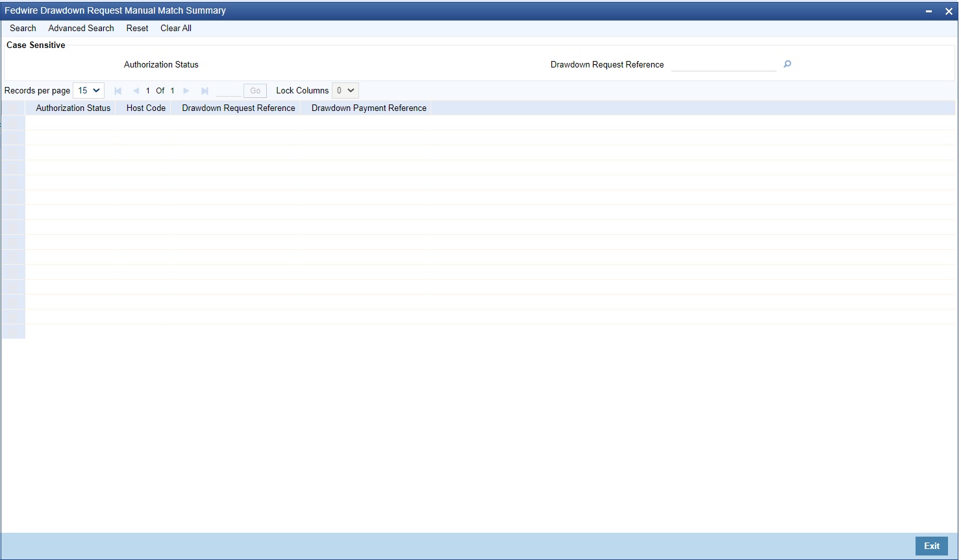The height and width of the screenshot is (560, 961).
Task: Open the Records per page dropdown
Action: click(x=88, y=91)
